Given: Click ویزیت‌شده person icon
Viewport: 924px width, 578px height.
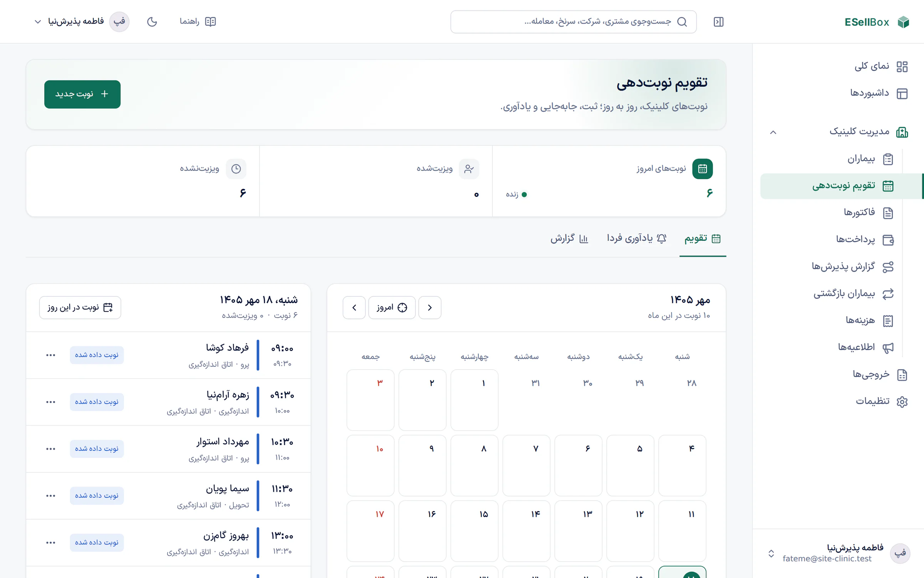Looking at the screenshot, I should (469, 169).
